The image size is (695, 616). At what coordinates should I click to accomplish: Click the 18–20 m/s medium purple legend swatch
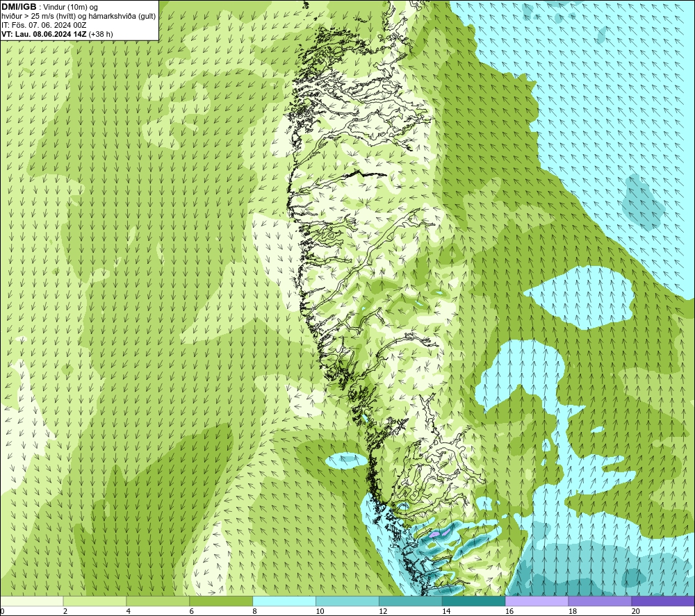point(600,601)
